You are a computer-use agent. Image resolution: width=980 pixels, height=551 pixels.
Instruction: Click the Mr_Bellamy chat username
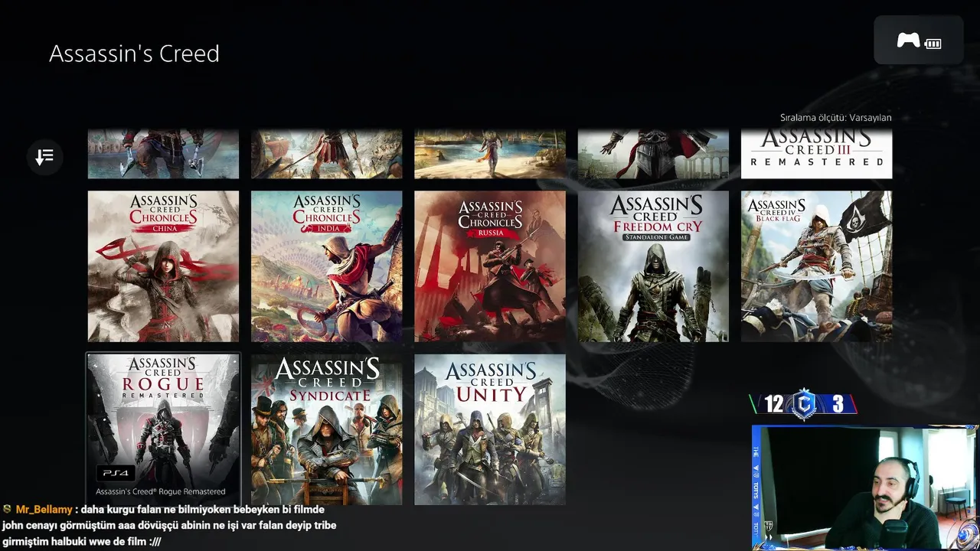[x=44, y=510]
